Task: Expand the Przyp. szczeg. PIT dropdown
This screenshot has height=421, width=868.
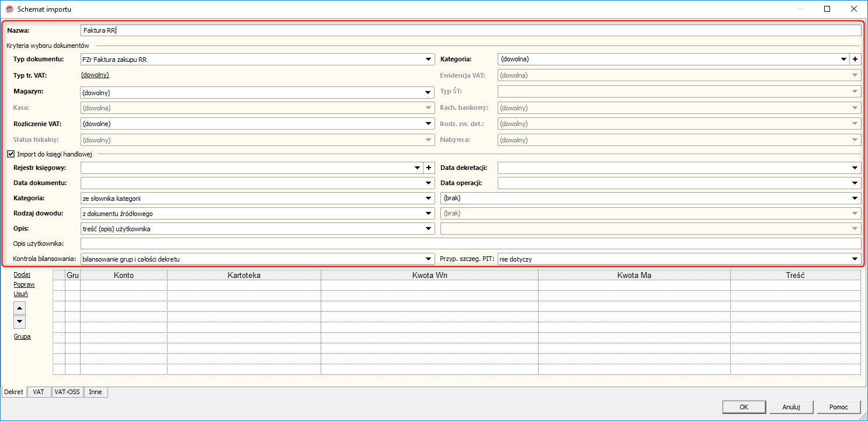Action: click(x=856, y=259)
